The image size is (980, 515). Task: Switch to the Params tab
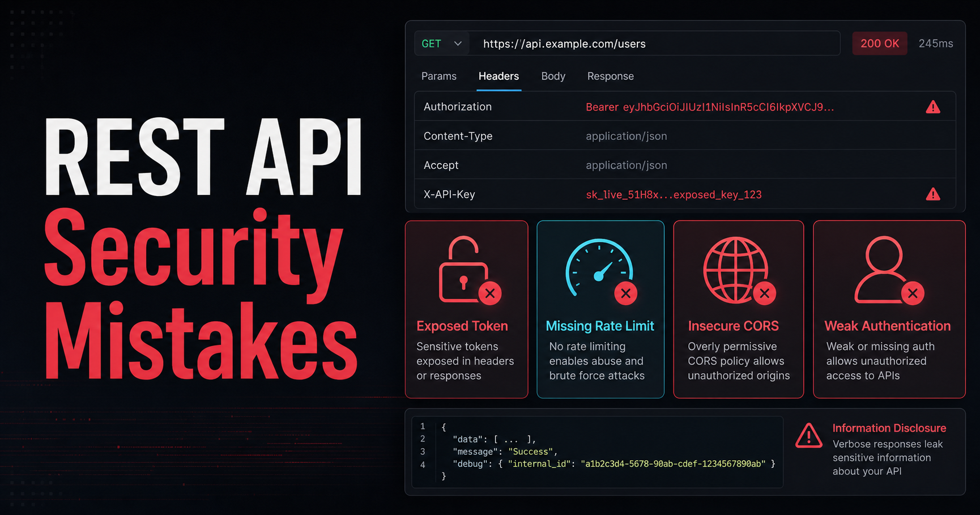[x=439, y=76]
